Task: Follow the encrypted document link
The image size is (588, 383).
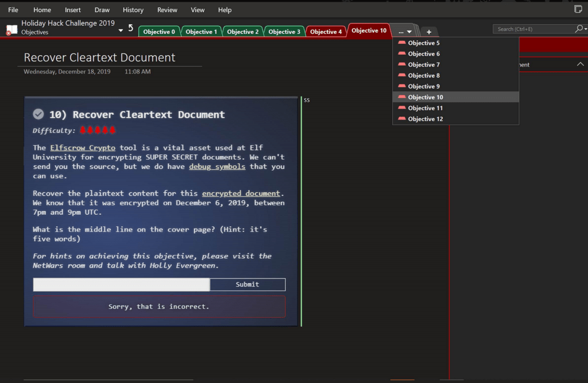Action: pyautogui.click(x=241, y=194)
